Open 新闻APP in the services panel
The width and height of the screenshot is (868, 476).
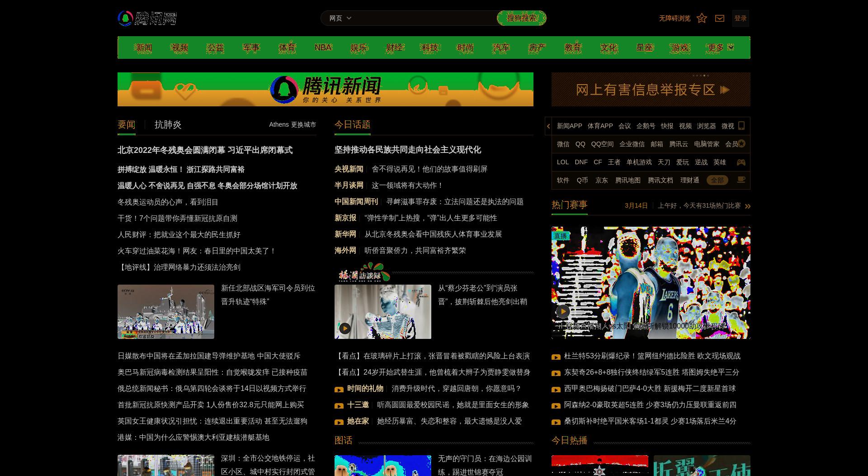(x=570, y=126)
